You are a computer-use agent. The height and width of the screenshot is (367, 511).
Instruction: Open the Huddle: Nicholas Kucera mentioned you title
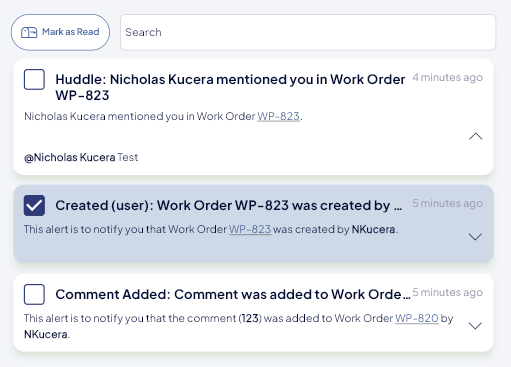[x=230, y=87]
